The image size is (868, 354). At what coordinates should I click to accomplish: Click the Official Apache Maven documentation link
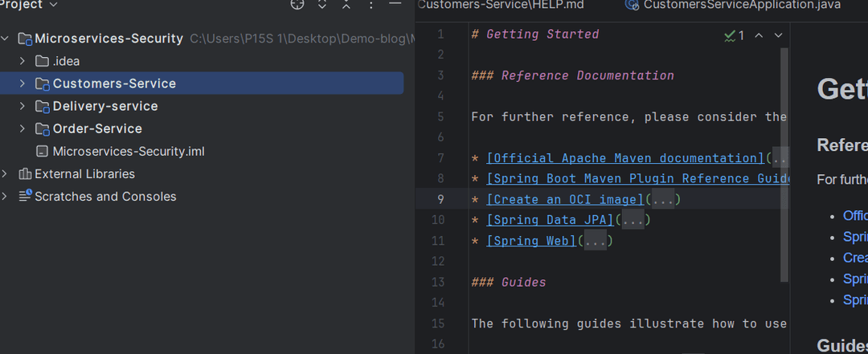pos(625,158)
